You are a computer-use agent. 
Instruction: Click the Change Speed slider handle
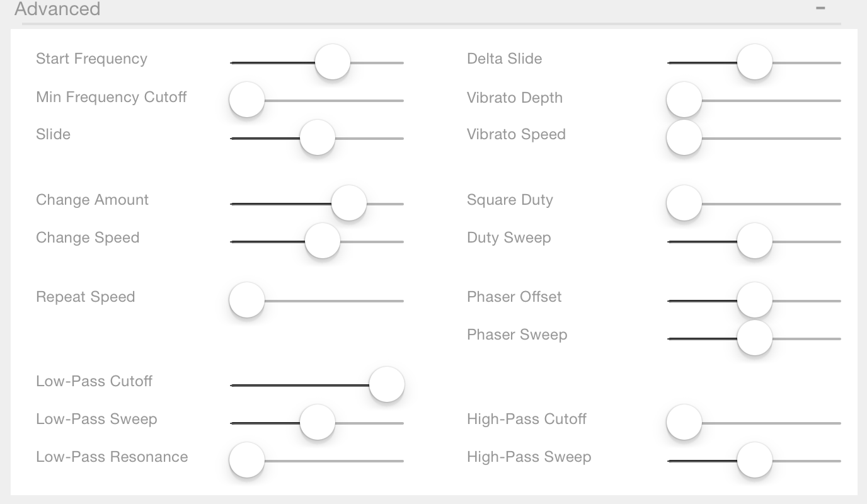click(x=323, y=241)
